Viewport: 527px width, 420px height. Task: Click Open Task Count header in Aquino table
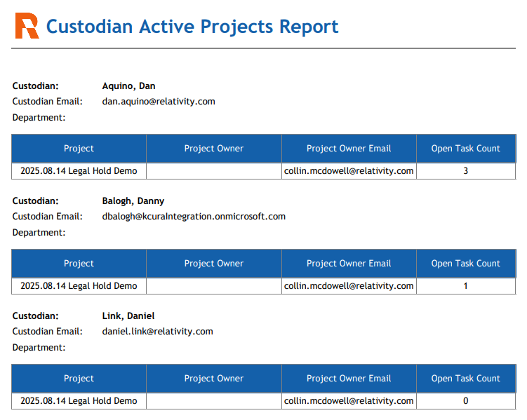click(466, 149)
